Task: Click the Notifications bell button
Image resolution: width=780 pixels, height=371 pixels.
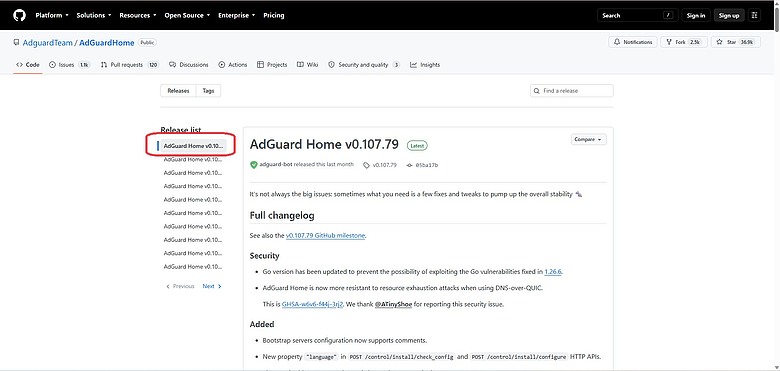Action: (x=633, y=42)
